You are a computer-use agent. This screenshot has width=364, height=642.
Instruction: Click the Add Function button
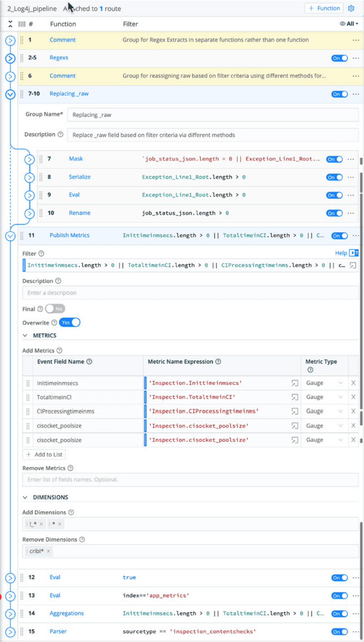324,8
